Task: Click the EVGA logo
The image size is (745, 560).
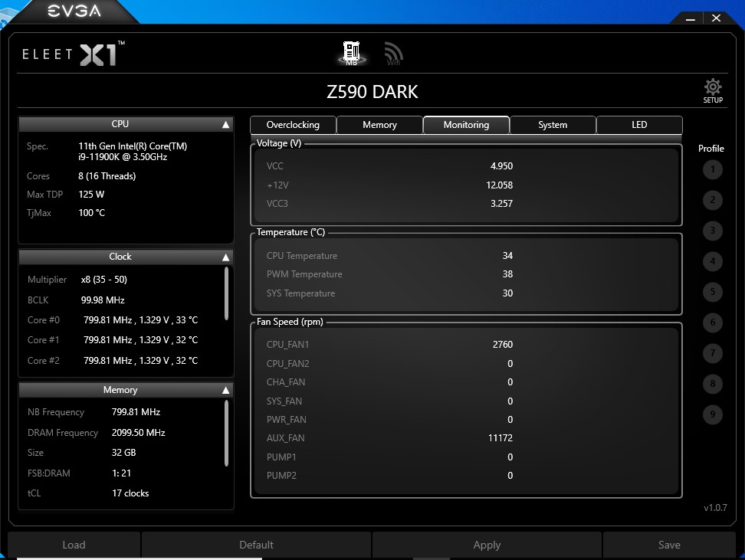Action: pos(74,11)
